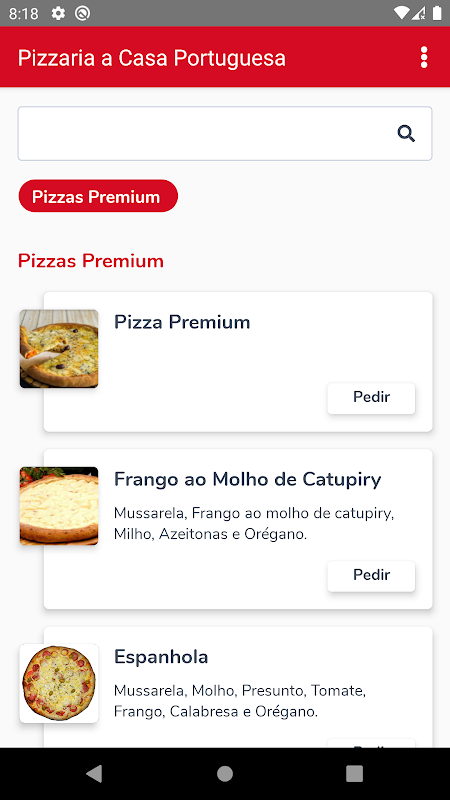This screenshot has height=800, width=450.
Task: Tap the Android home circle button
Action: pyautogui.click(x=225, y=773)
